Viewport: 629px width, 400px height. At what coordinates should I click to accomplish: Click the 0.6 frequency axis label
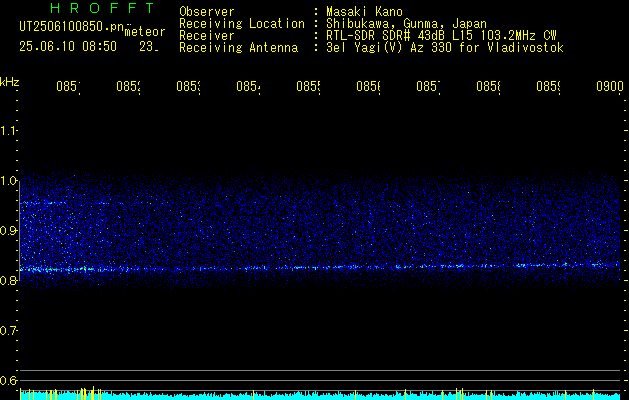coord(8,380)
